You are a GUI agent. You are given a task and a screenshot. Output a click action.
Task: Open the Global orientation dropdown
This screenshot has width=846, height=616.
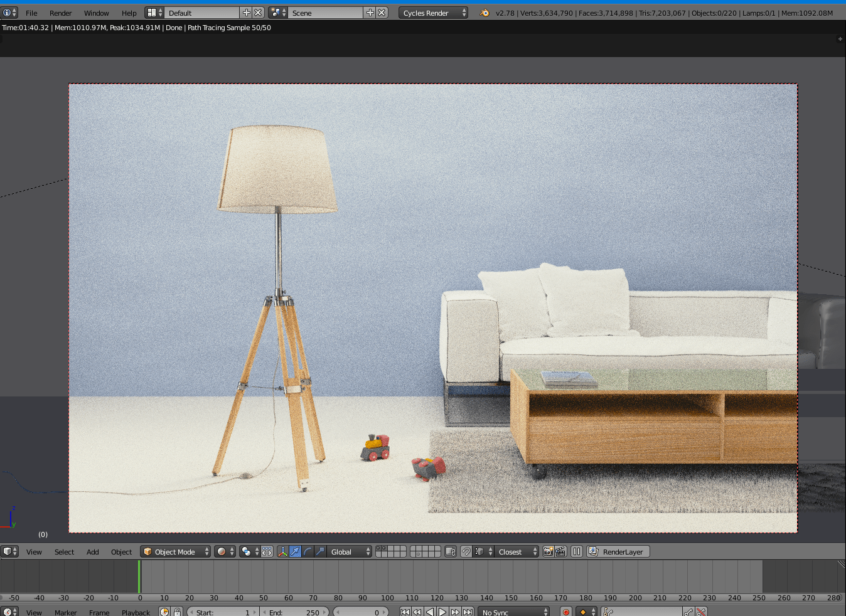click(x=349, y=551)
